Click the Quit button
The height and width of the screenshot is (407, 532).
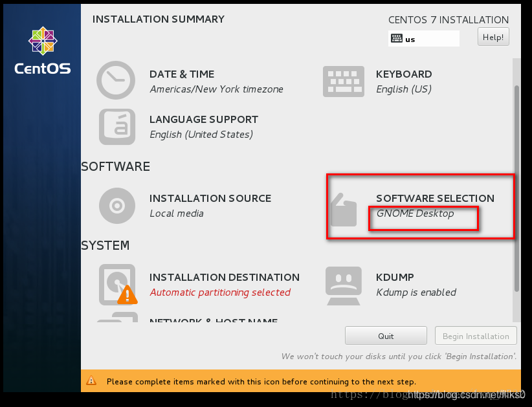click(x=386, y=336)
